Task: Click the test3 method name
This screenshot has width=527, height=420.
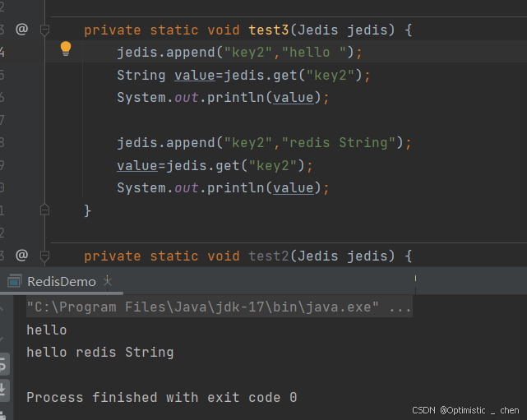Action: [x=268, y=30]
